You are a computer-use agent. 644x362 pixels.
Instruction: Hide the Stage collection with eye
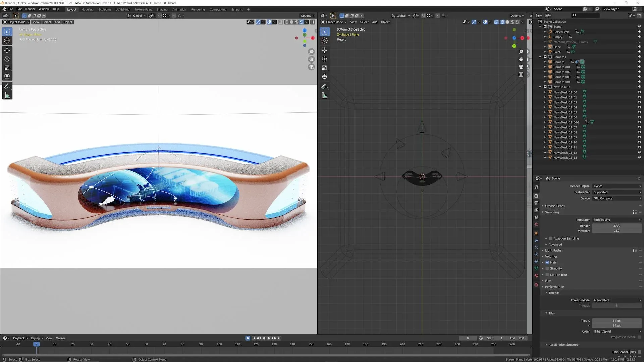click(639, 26)
